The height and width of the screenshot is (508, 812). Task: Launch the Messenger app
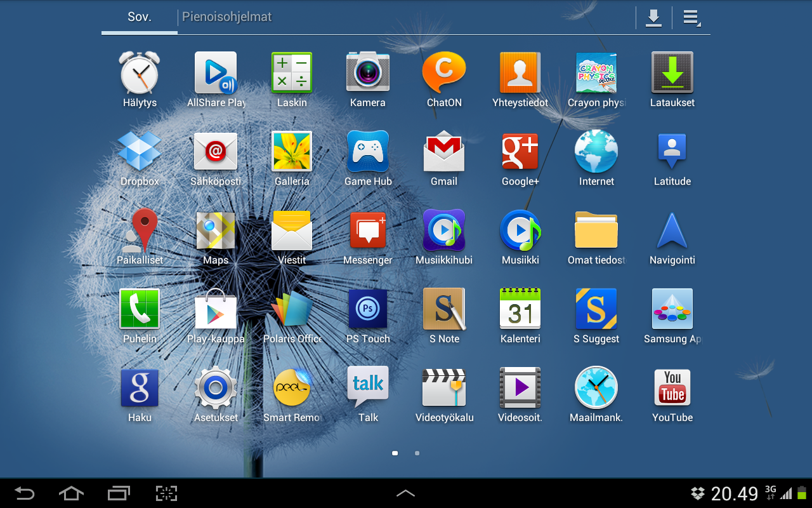coord(368,237)
